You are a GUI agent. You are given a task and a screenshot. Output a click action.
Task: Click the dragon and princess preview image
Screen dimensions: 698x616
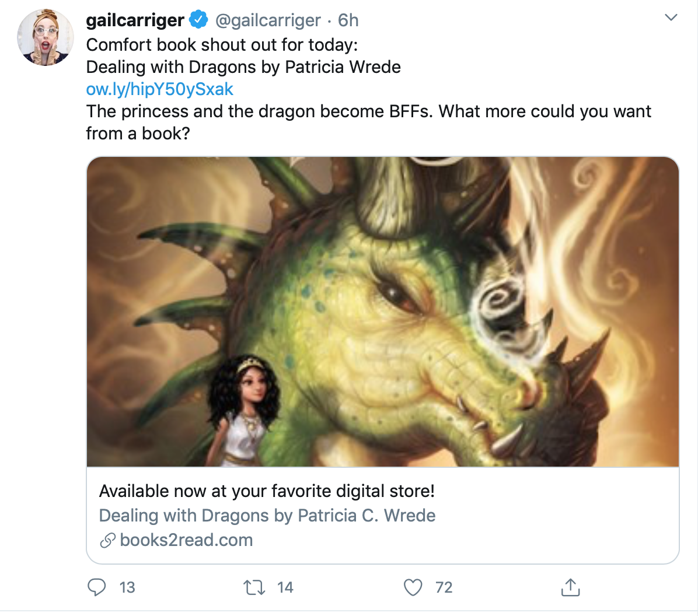coord(383,311)
